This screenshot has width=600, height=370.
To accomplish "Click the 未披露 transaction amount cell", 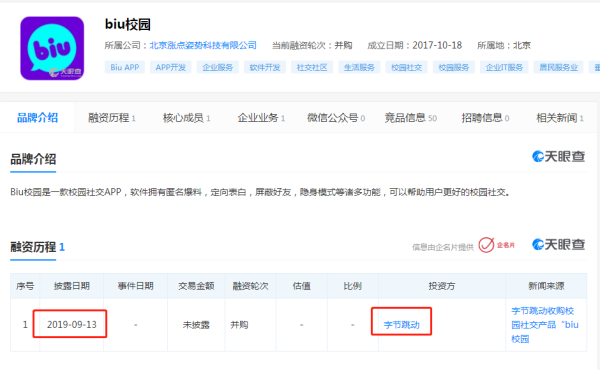I will pyautogui.click(x=196, y=325).
